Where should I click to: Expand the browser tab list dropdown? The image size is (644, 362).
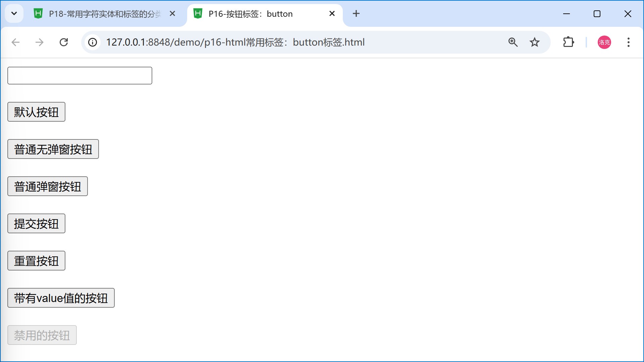point(14,13)
